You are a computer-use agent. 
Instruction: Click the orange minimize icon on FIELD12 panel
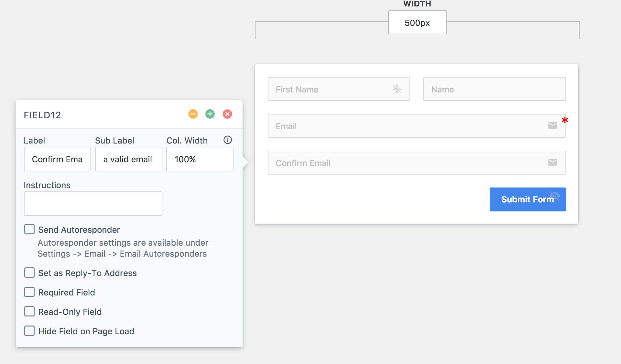tap(193, 114)
